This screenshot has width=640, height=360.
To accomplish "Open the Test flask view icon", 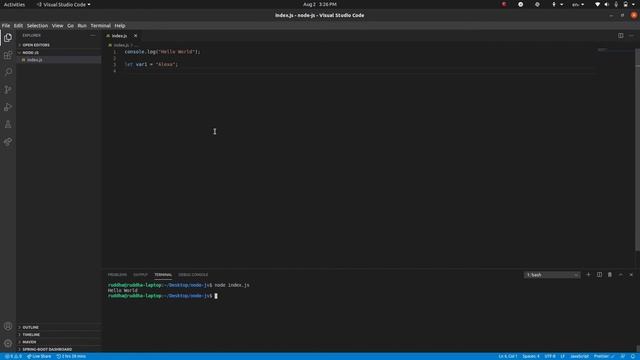I will (x=8, y=124).
